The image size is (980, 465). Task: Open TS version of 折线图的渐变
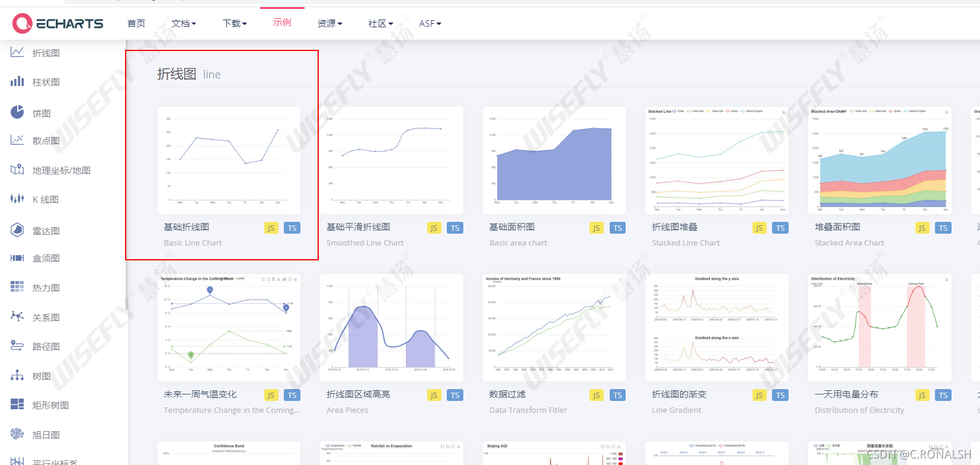point(780,395)
